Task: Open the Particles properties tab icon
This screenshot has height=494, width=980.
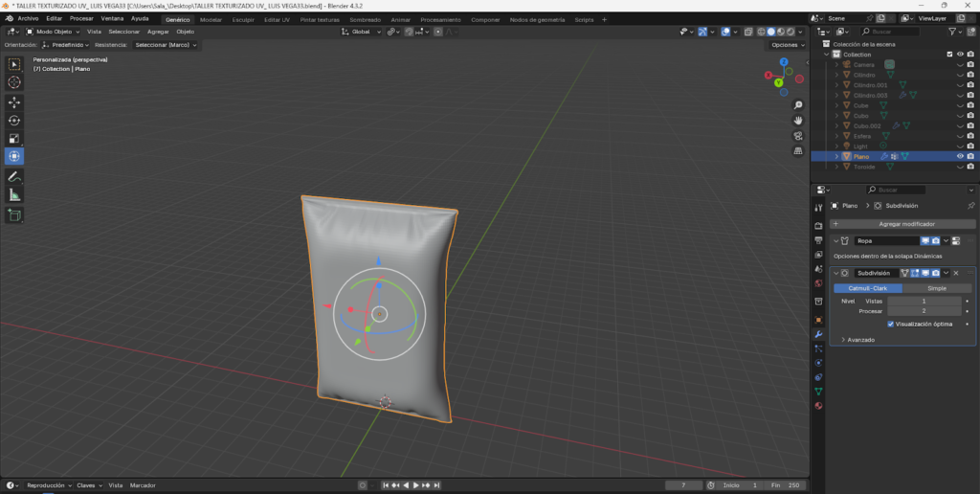Action: (818, 348)
